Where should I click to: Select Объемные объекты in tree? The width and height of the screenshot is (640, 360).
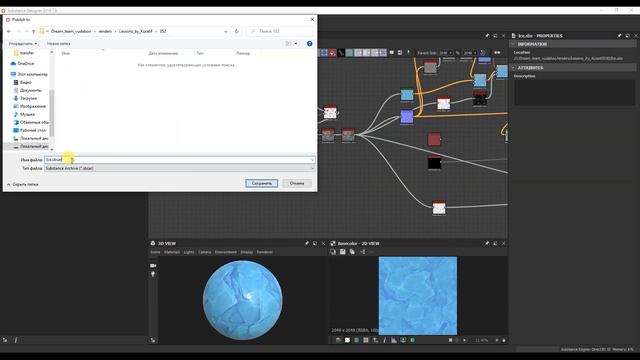pyautogui.click(x=31, y=122)
